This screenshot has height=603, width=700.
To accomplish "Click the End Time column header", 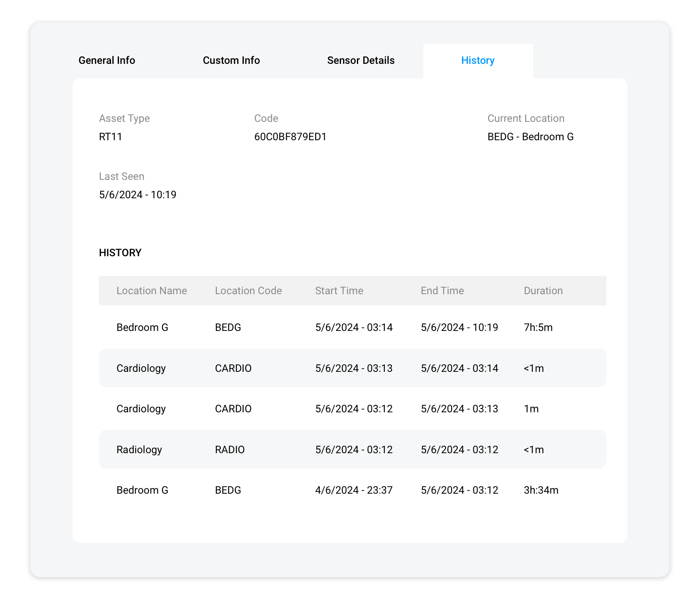I will (x=442, y=290).
